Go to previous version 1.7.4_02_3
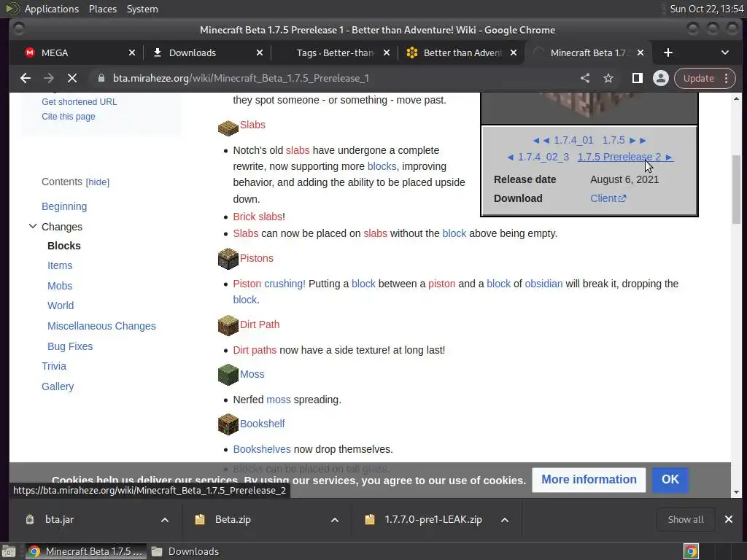This screenshot has height=560, width=747. tap(538, 157)
